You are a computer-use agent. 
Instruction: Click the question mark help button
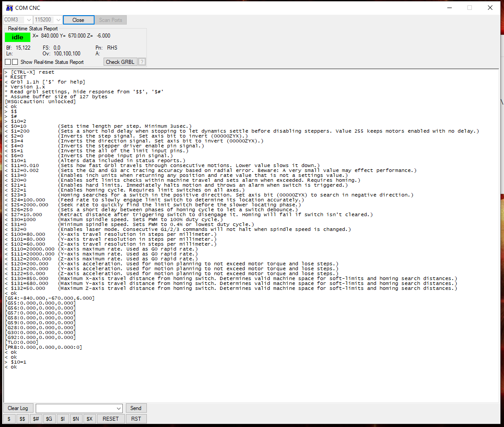(x=142, y=62)
